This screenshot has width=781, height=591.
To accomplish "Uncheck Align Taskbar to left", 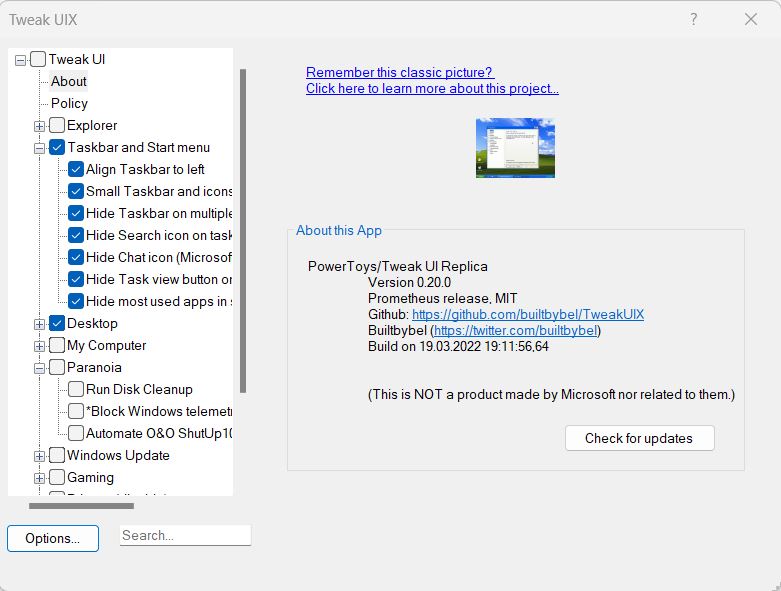I will [x=76, y=169].
